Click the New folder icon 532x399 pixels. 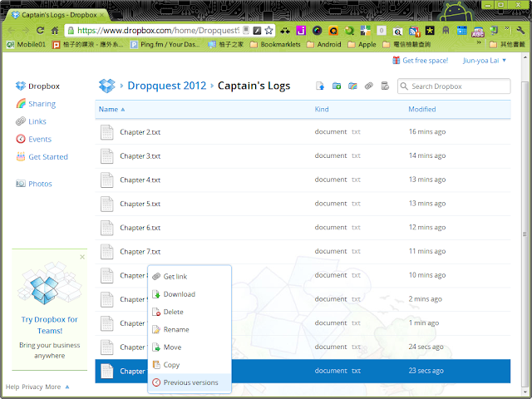point(337,86)
